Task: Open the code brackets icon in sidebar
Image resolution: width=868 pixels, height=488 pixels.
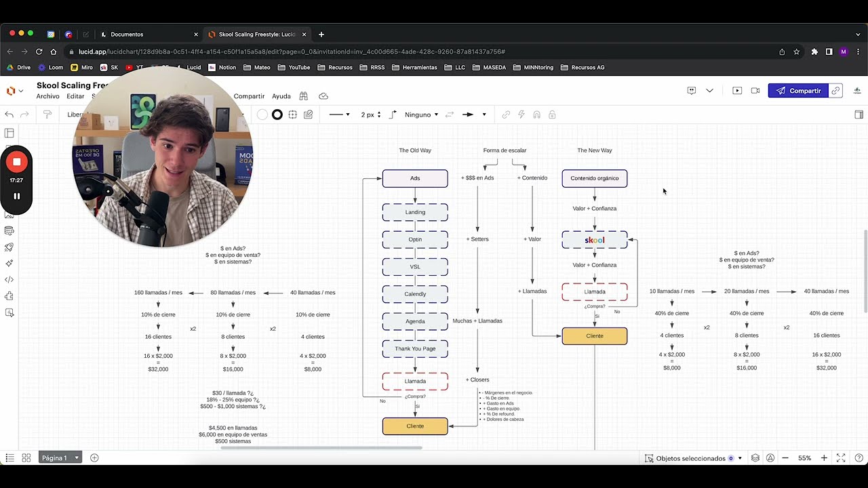Action: [x=9, y=280]
